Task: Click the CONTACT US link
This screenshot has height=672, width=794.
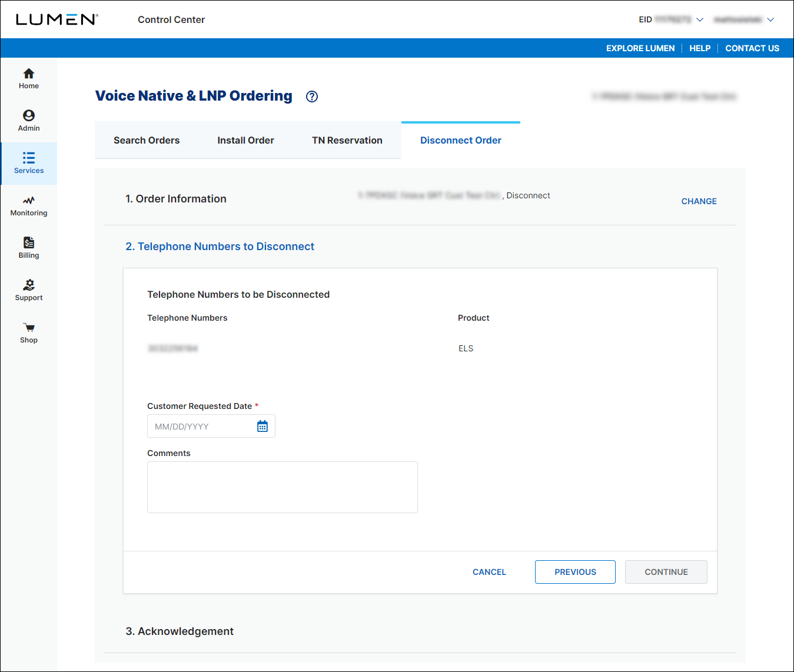Action: tap(752, 48)
